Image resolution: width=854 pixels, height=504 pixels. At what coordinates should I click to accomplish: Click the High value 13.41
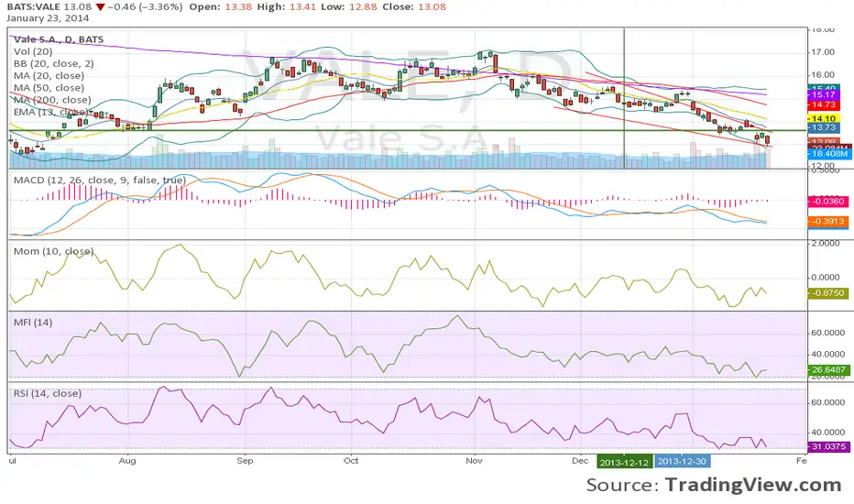click(x=302, y=7)
